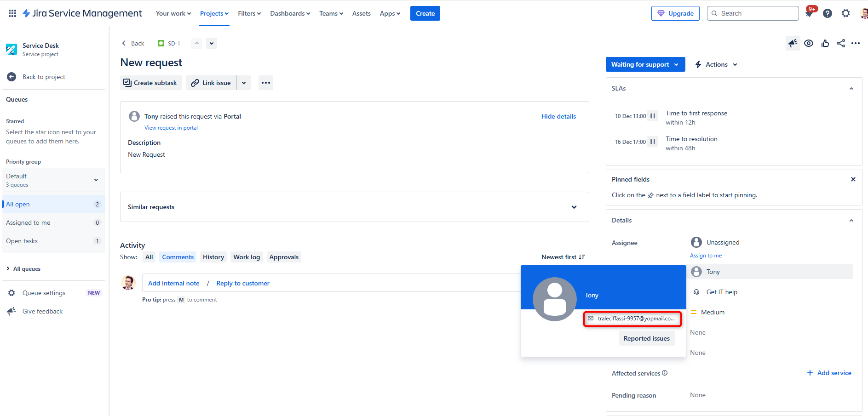This screenshot has width=868, height=416.
Task: Click the Back arrow link
Action: pyautogui.click(x=133, y=43)
